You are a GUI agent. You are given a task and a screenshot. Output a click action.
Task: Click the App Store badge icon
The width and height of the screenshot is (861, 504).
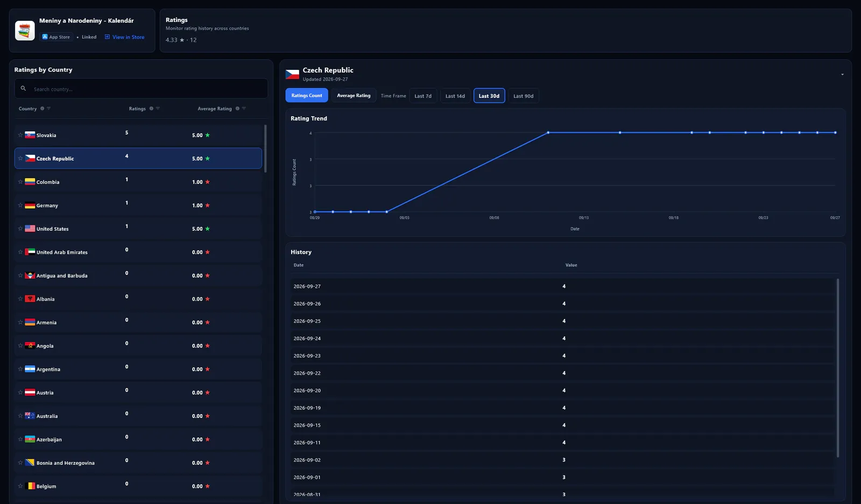(x=45, y=37)
